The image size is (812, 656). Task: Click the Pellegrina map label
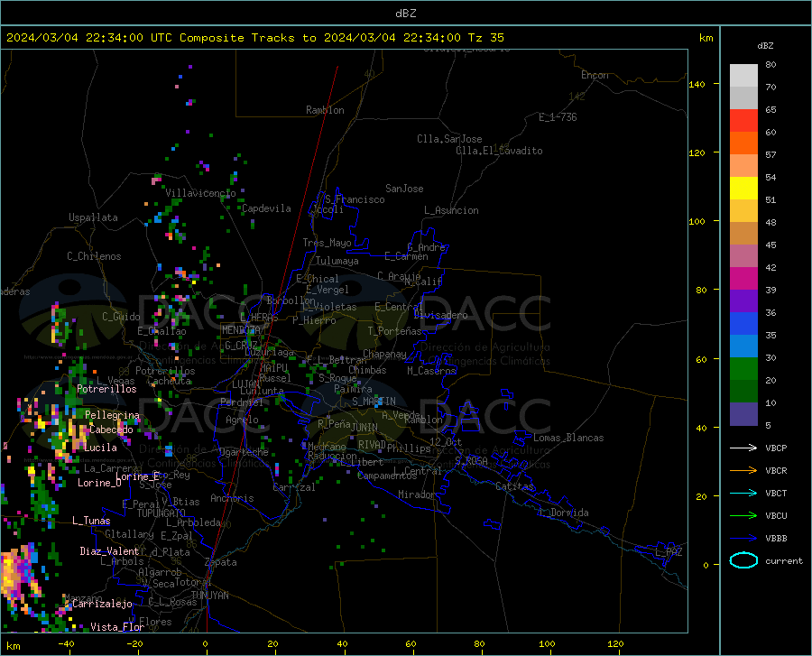click(113, 415)
